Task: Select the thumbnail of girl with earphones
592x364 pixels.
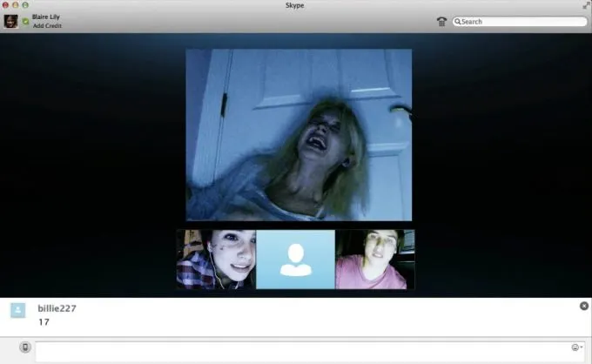Action: click(x=216, y=260)
